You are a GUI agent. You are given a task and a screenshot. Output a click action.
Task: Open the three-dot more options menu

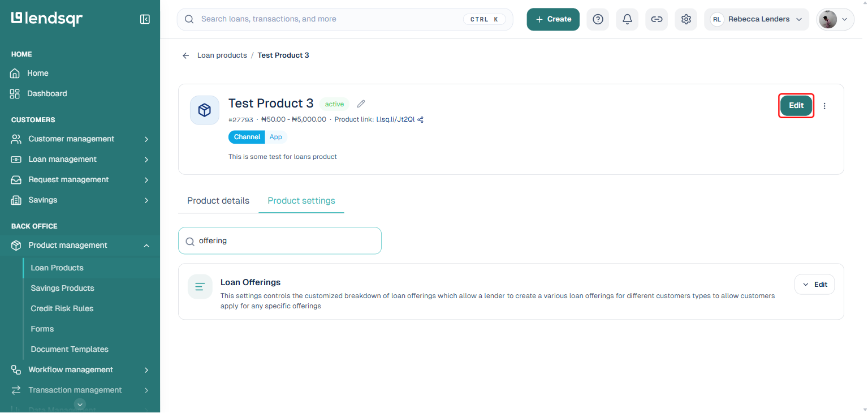824,106
